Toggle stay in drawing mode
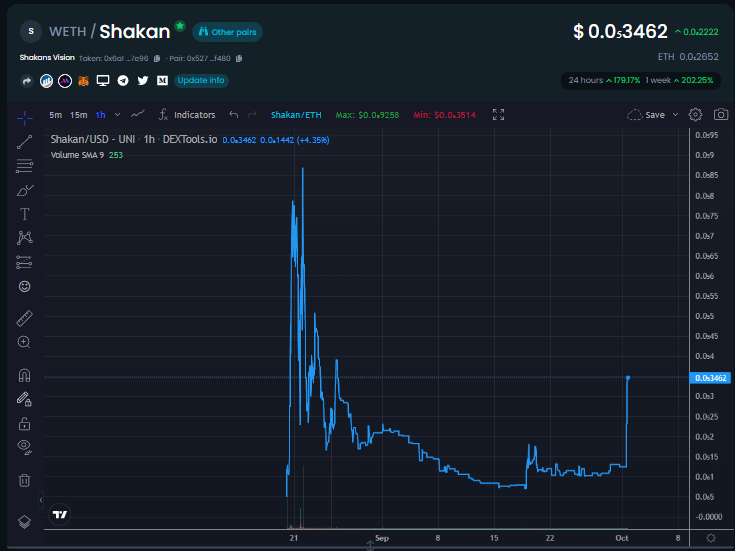This screenshot has height=551, width=735. point(24,399)
